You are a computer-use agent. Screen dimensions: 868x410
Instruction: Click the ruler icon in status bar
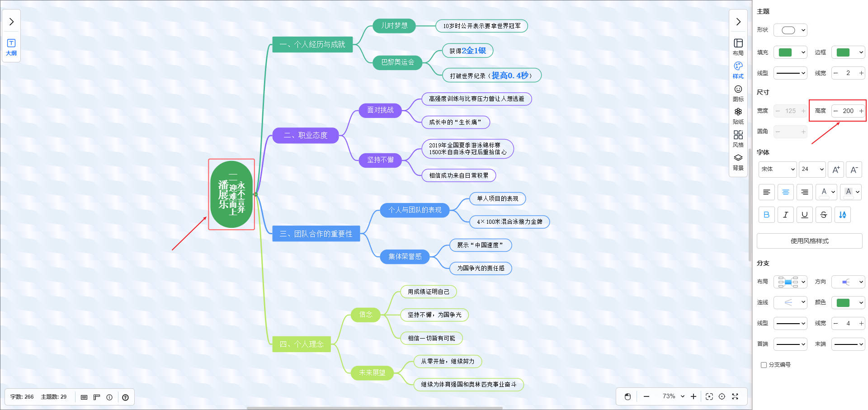(97, 397)
